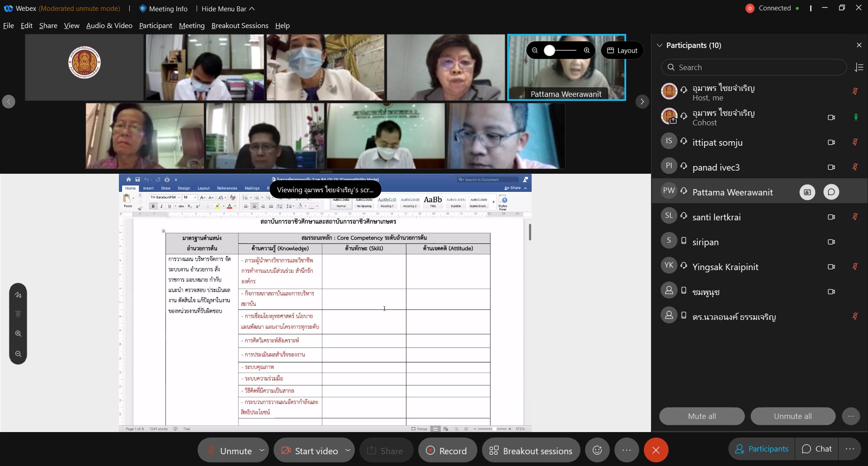Collapse menu with Hide Menu Bar
Image resolution: width=868 pixels, height=466 pixels.
(228, 9)
